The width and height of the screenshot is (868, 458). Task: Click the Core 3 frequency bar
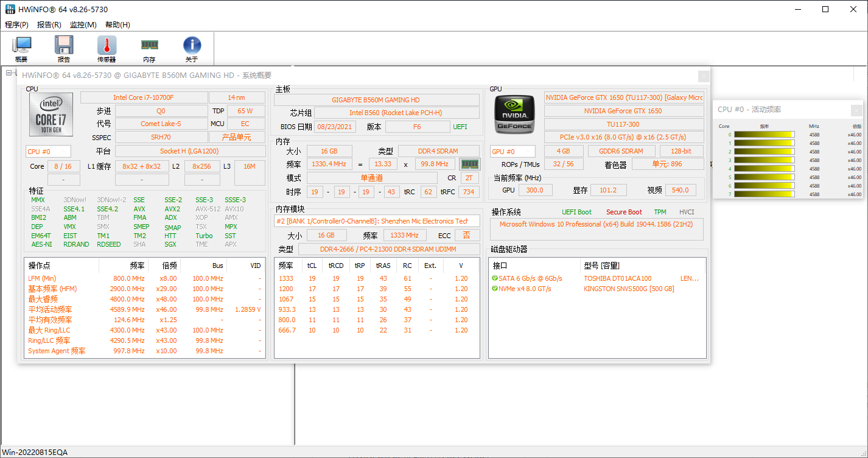[764, 160]
